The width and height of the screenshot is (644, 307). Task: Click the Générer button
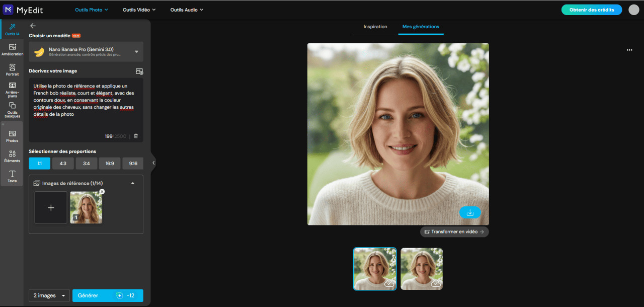pos(108,295)
